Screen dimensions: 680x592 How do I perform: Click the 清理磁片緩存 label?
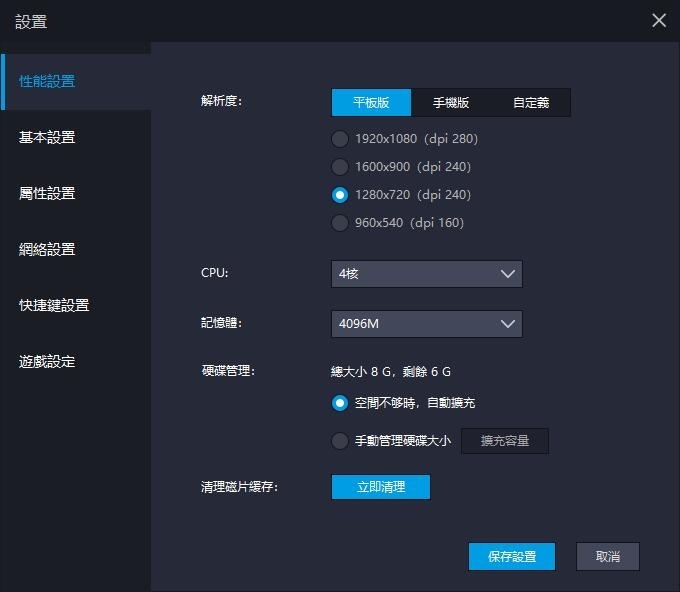[x=239, y=487]
